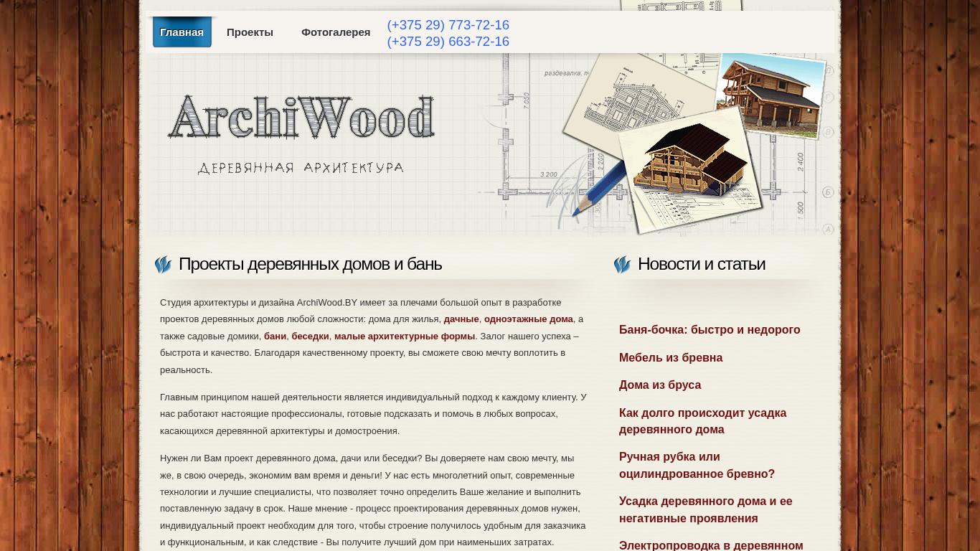Viewport: 980px width, 551px height.
Task: Read the article Баня-бочка: быстро и недорого
Action: coord(710,330)
